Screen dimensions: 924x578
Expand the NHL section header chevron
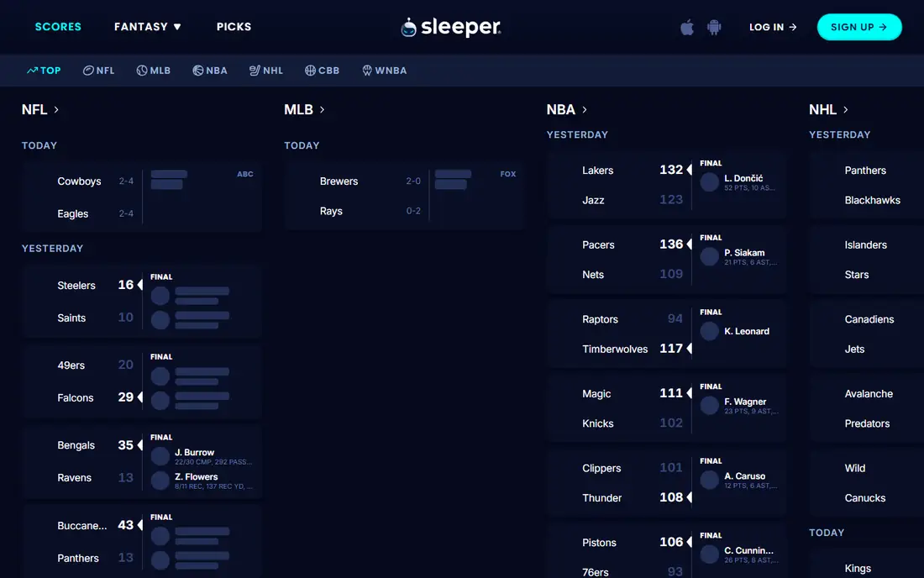(846, 109)
